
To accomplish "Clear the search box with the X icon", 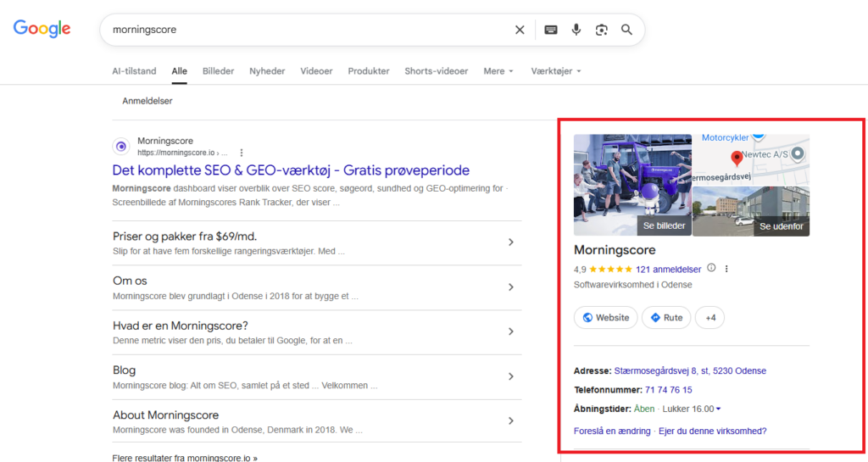I will (x=520, y=30).
